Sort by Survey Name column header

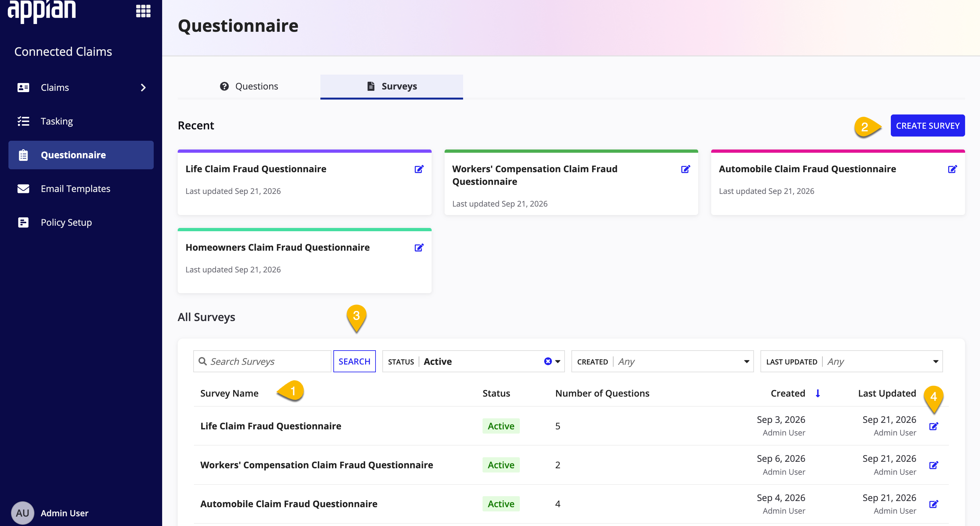coord(229,393)
